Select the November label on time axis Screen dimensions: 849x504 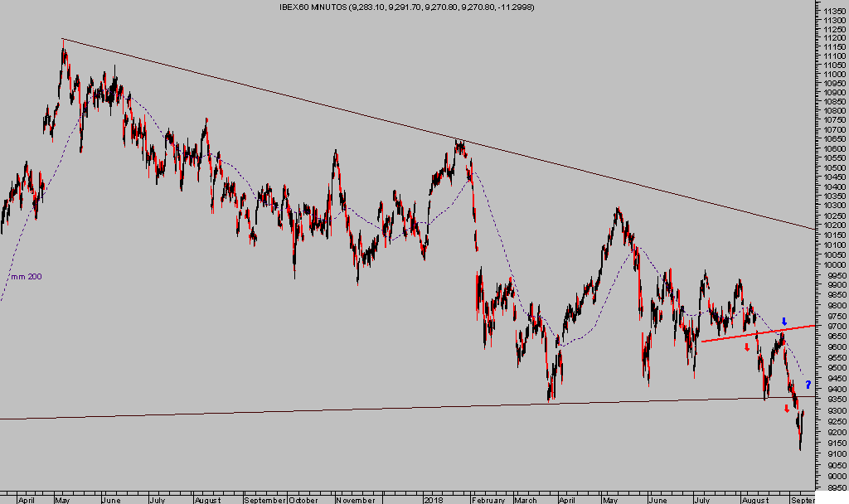click(356, 500)
